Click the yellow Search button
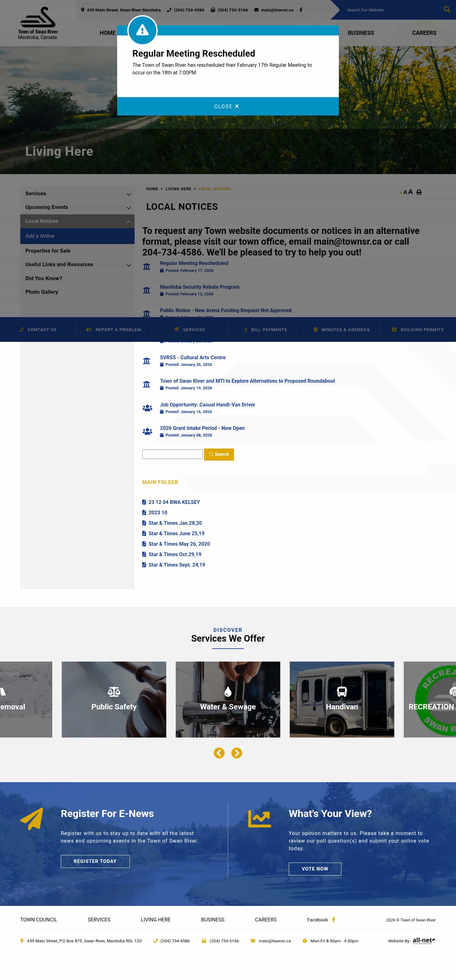Image resolution: width=456 pixels, height=980 pixels. click(x=219, y=454)
